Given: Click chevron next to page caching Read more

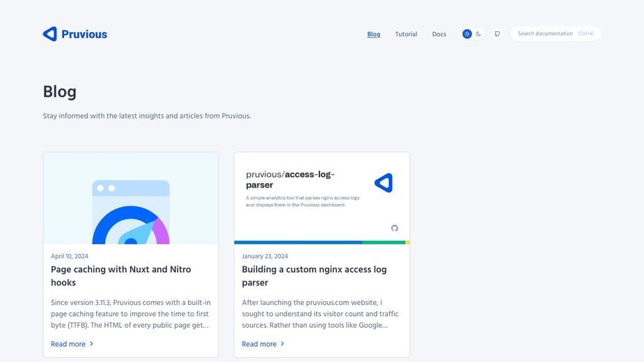Looking at the screenshot, I should (x=91, y=343).
